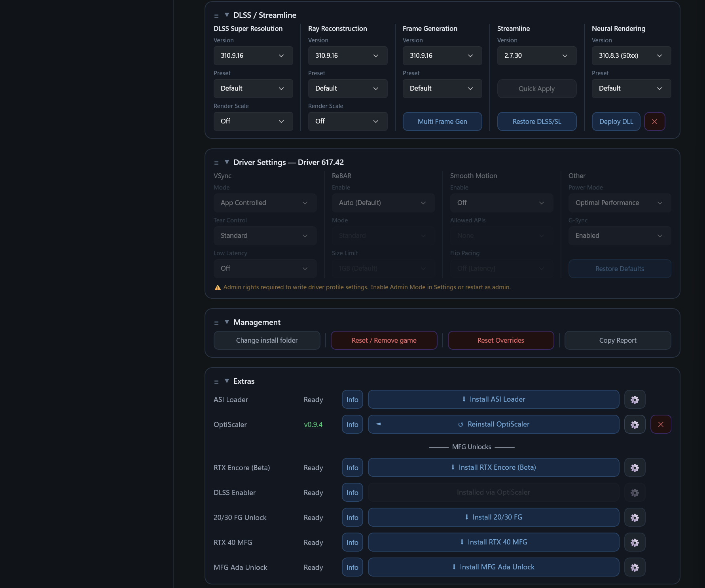Open Ray Reconstruction preset dropdown
Screen dimensions: 705x588
(x=348, y=89)
